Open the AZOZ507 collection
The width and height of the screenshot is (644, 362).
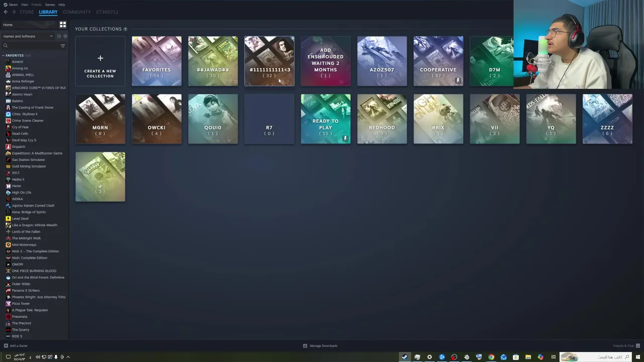coord(382,61)
